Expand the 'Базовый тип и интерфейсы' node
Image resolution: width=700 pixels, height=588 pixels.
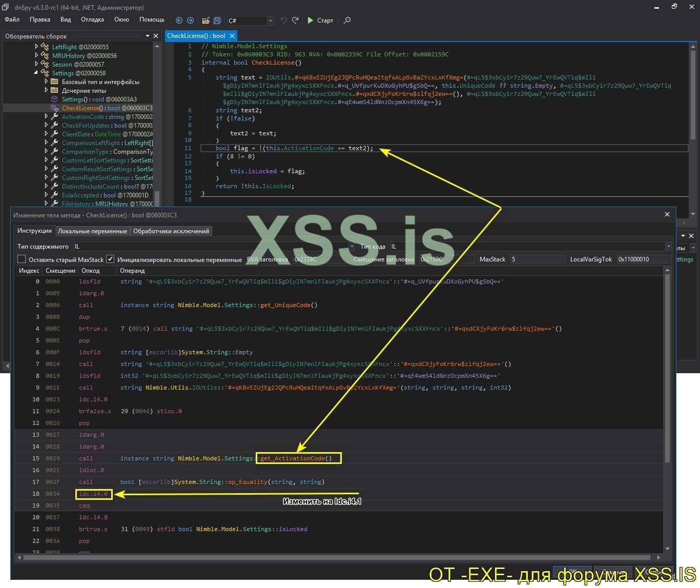46,82
